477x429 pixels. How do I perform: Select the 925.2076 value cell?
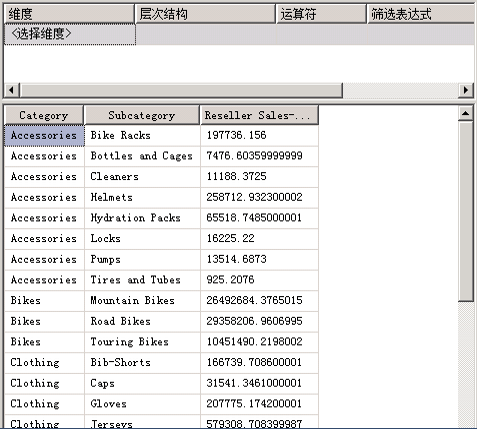pyautogui.click(x=259, y=280)
